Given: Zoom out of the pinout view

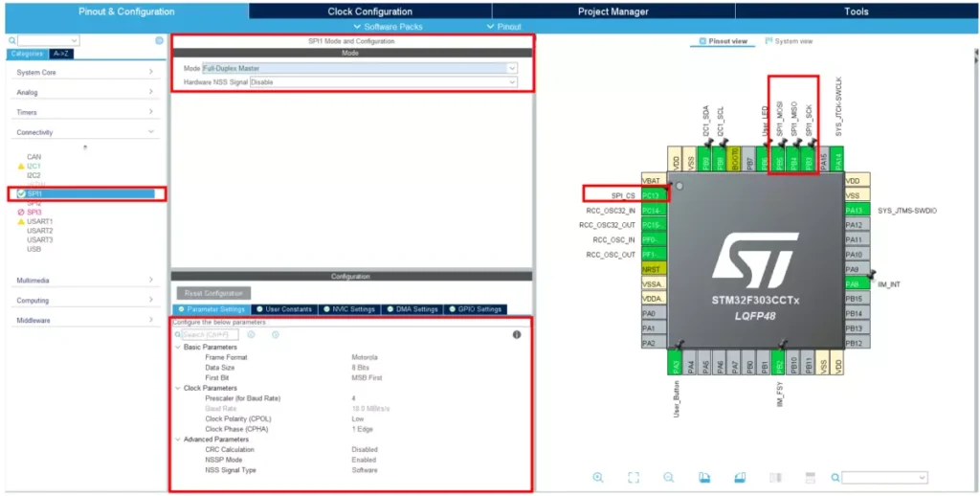Looking at the screenshot, I should tap(669, 477).
